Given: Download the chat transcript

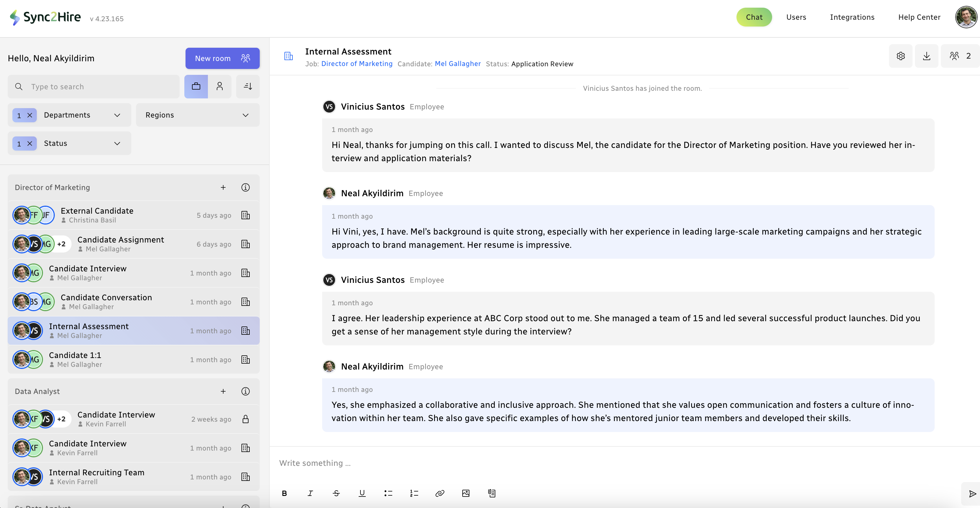Looking at the screenshot, I should tap(926, 56).
